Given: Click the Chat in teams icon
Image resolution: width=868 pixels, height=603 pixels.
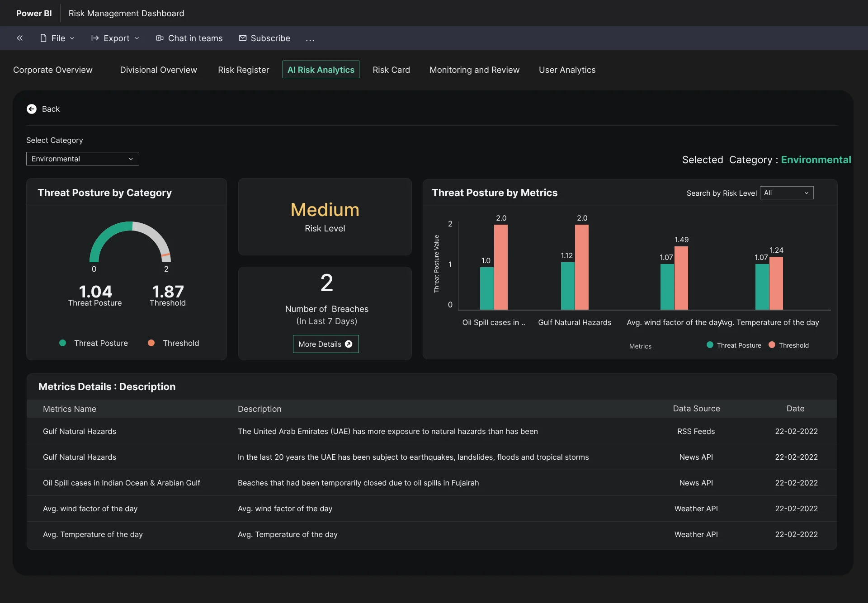Looking at the screenshot, I should coord(160,38).
